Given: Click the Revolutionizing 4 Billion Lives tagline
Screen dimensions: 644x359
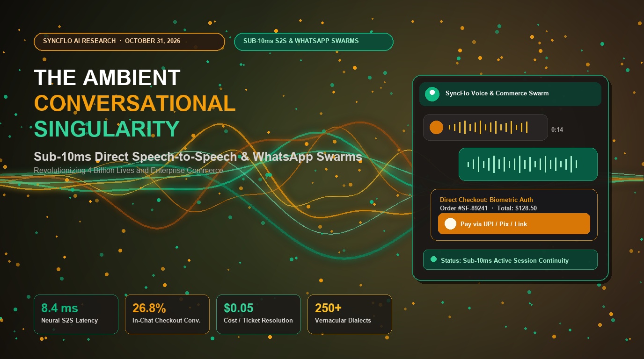Looking at the screenshot, I should point(128,171).
